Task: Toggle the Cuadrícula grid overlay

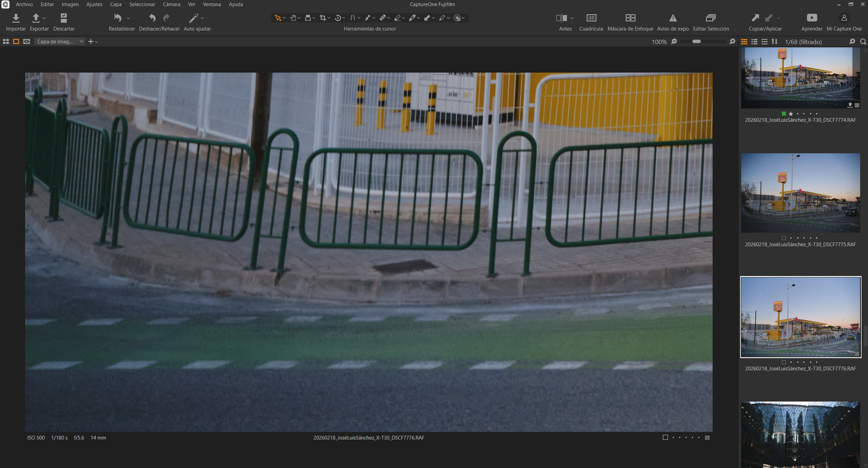Action: [x=591, y=18]
